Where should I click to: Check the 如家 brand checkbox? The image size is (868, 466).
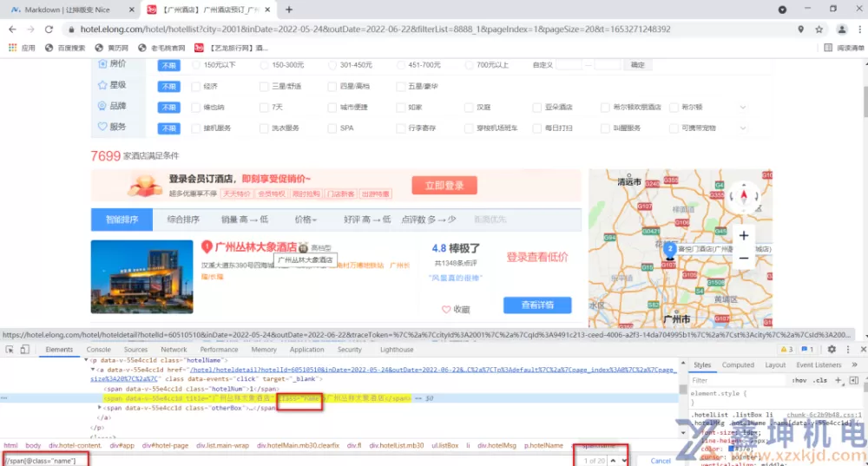[x=401, y=108]
